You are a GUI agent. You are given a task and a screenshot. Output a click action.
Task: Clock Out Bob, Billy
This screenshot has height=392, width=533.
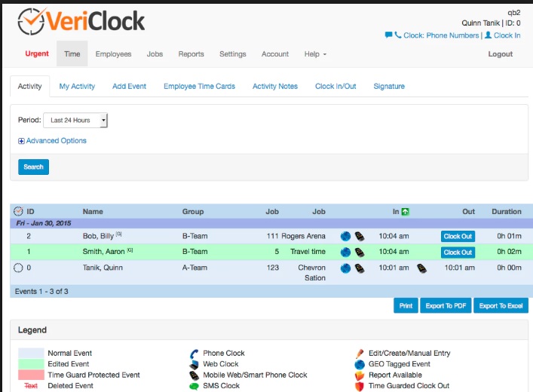[x=458, y=236]
